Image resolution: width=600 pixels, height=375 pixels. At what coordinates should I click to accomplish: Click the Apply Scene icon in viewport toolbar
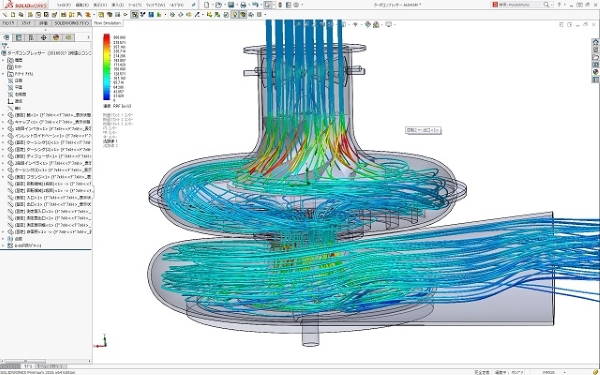tap(376, 24)
